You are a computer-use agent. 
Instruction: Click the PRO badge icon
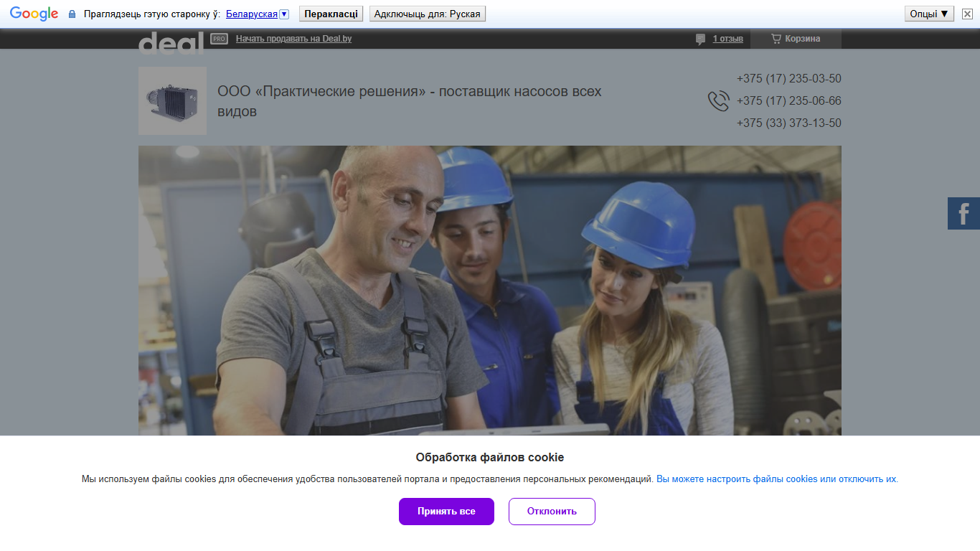click(x=220, y=39)
